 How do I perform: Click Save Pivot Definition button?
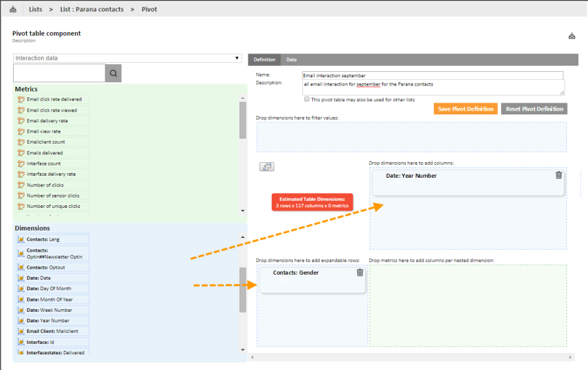pyautogui.click(x=465, y=109)
